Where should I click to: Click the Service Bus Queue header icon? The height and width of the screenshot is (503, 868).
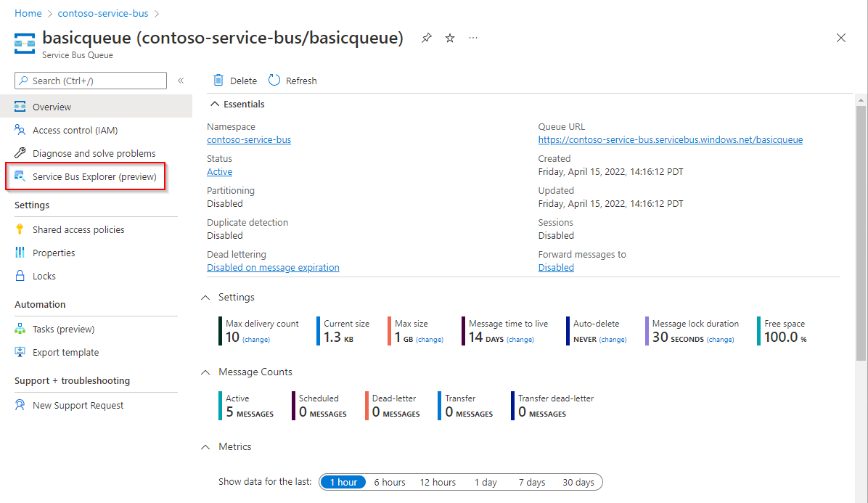(25, 44)
